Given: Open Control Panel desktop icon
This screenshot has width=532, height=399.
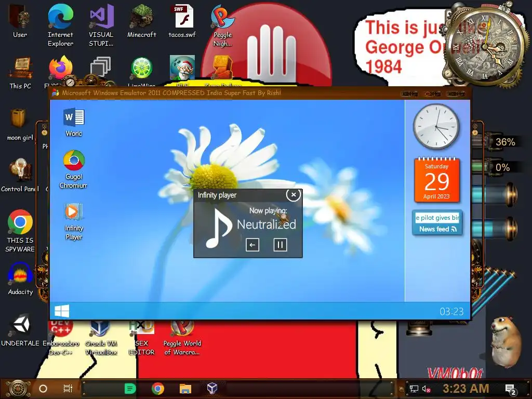Looking at the screenshot, I should (20, 175).
